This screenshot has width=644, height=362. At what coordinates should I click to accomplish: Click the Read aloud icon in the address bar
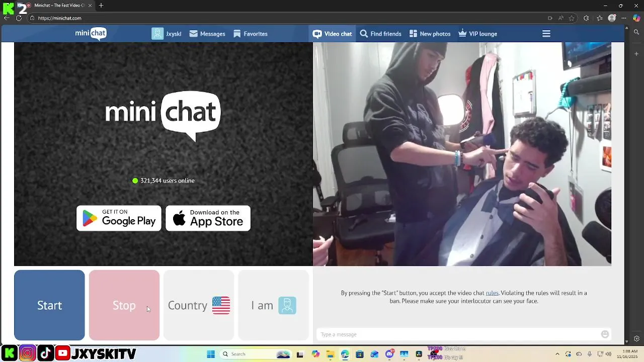pyautogui.click(x=561, y=18)
